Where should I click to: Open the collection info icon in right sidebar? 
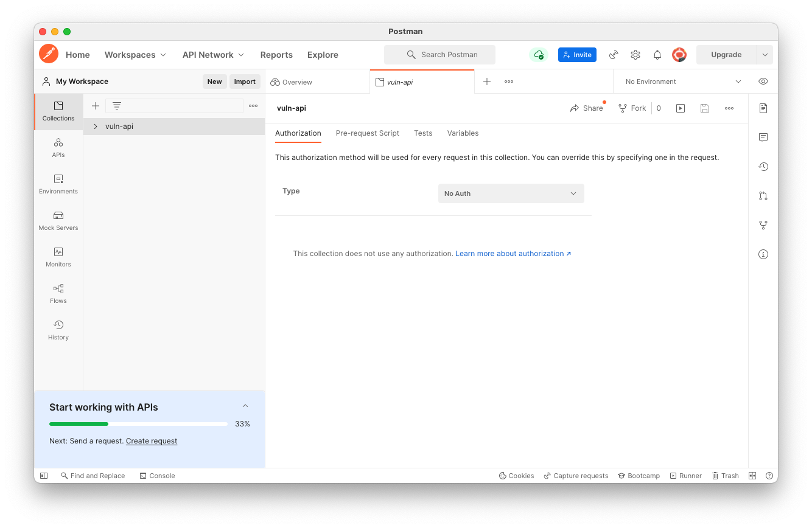tap(763, 254)
